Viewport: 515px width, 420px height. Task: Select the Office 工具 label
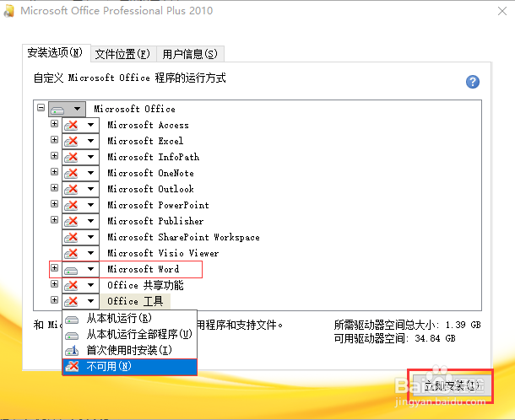[x=135, y=301]
